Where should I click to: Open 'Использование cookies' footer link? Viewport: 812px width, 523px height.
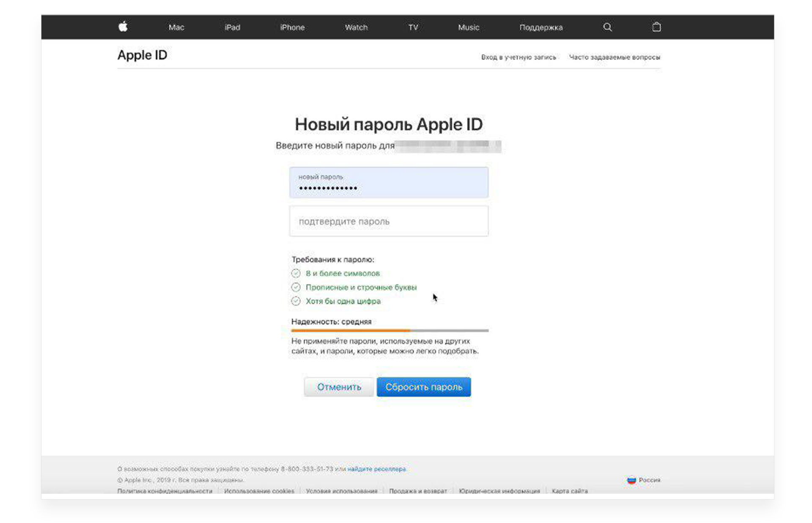[x=259, y=491]
